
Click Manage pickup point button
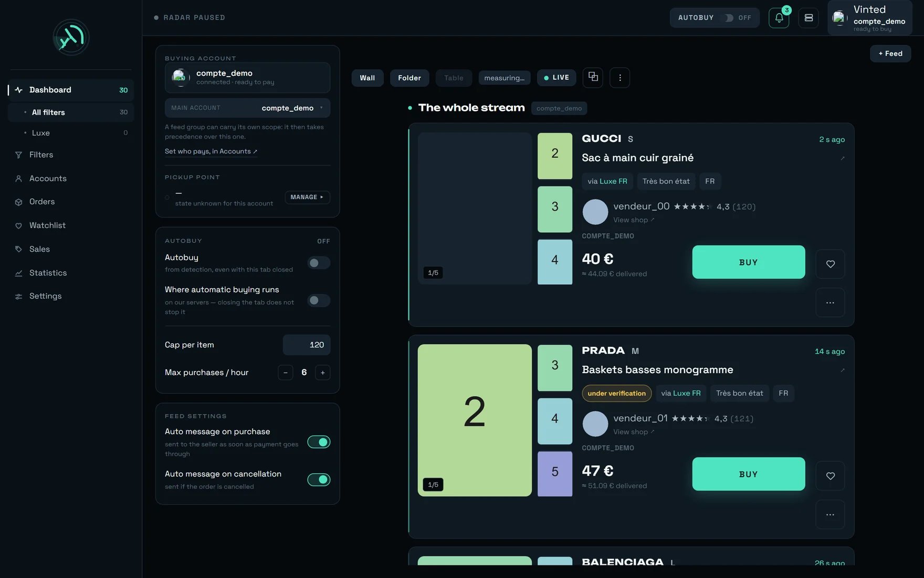[307, 197]
